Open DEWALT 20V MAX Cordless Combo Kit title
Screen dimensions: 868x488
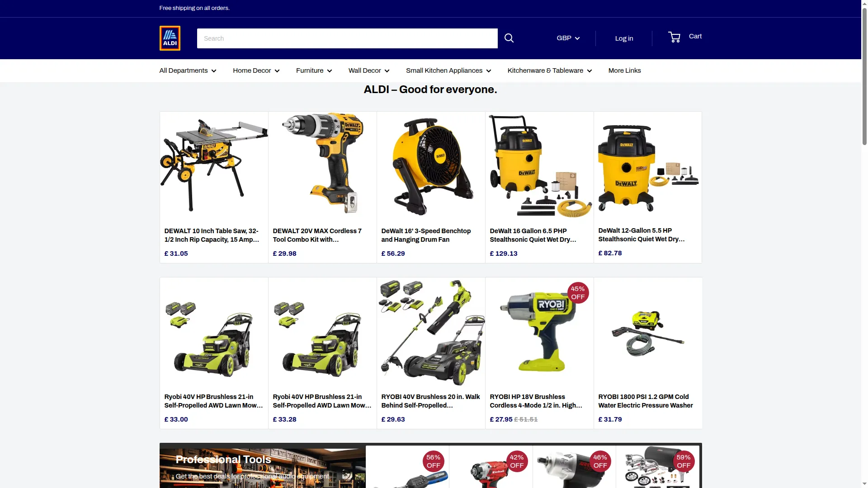317,235
